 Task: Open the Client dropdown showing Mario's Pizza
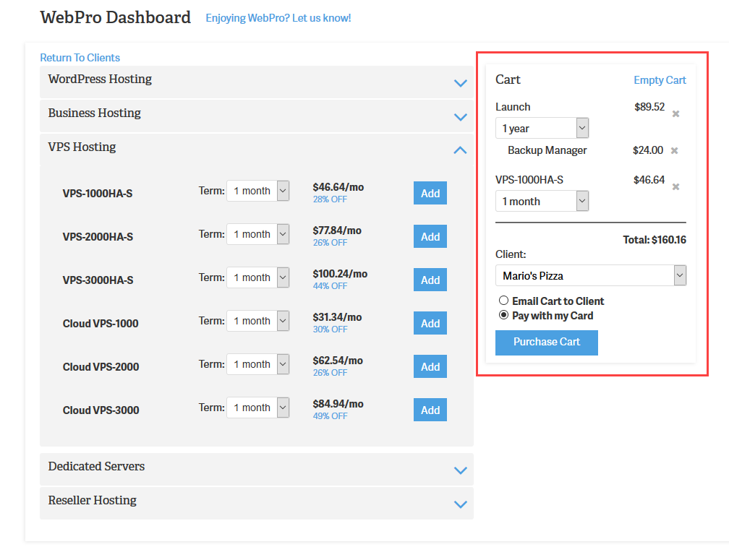590,275
